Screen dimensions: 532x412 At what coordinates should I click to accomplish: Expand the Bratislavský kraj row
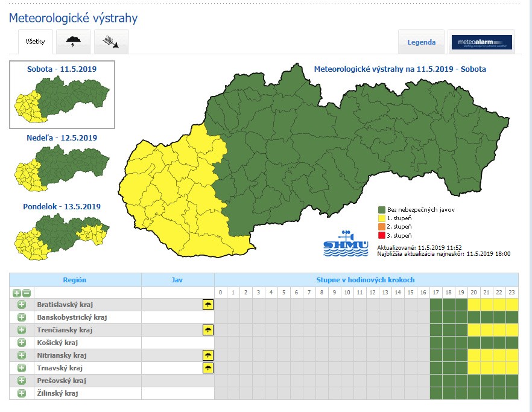22,305
